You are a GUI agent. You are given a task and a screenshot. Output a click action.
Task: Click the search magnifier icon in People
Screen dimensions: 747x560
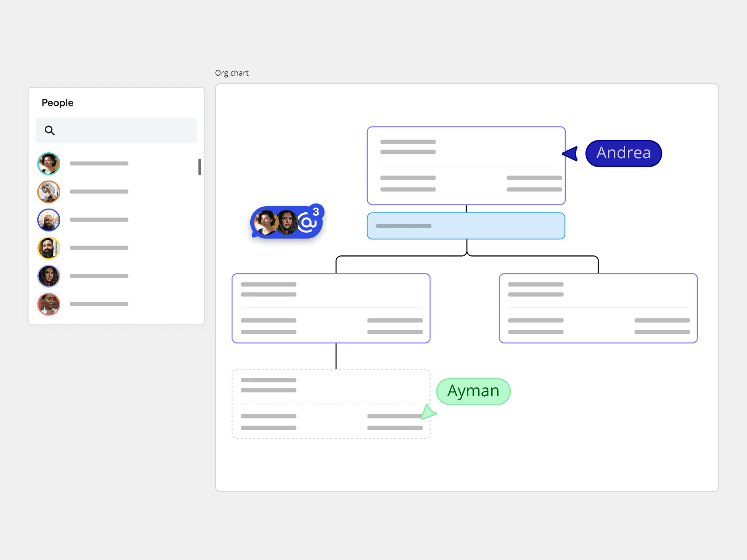[49, 131]
